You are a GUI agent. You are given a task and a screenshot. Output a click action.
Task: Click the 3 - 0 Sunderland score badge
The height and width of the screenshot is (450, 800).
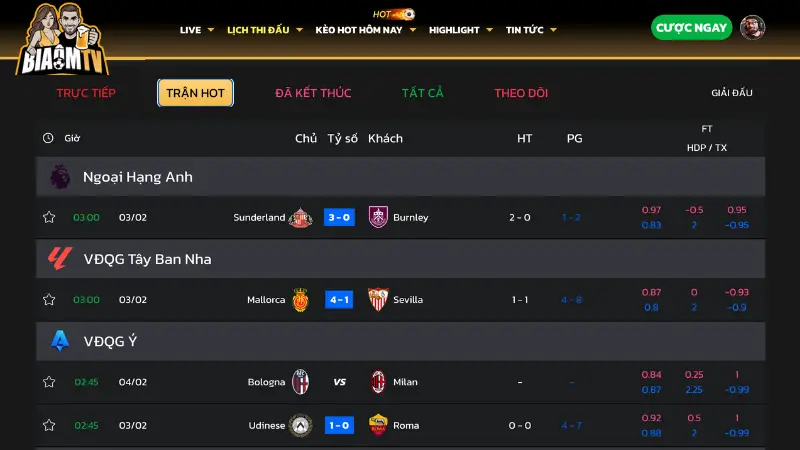[339, 217]
